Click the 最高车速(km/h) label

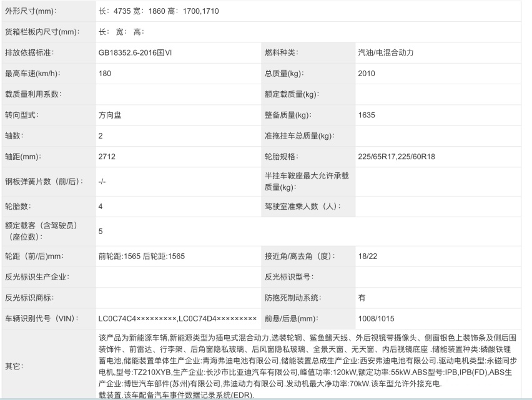click(x=32, y=74)
